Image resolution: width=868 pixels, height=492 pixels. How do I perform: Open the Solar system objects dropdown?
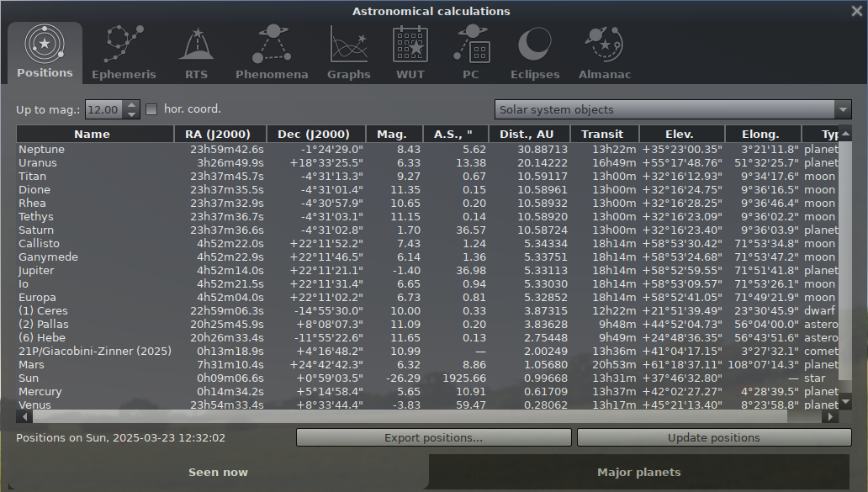[x=673, y=109]
